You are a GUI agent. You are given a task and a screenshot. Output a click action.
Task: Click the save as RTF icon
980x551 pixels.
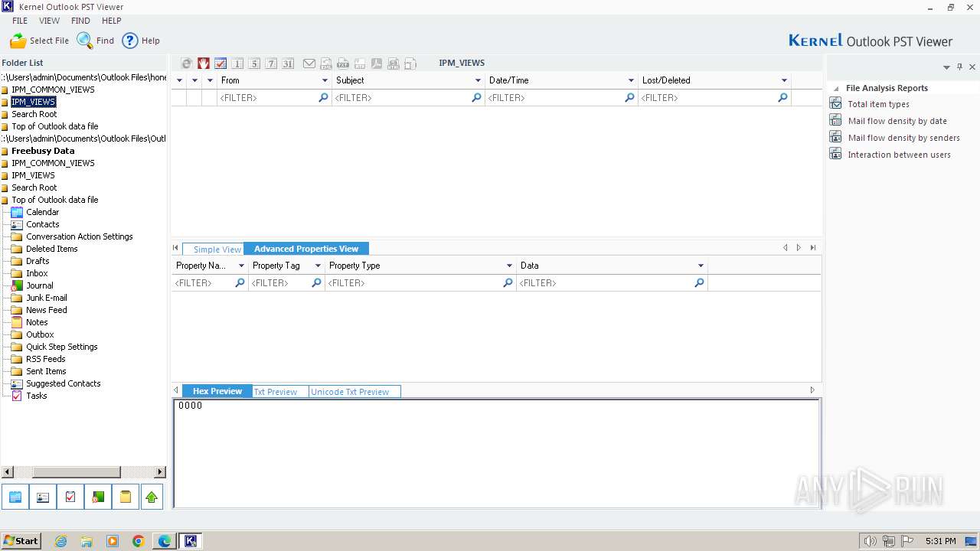point(360,64)
